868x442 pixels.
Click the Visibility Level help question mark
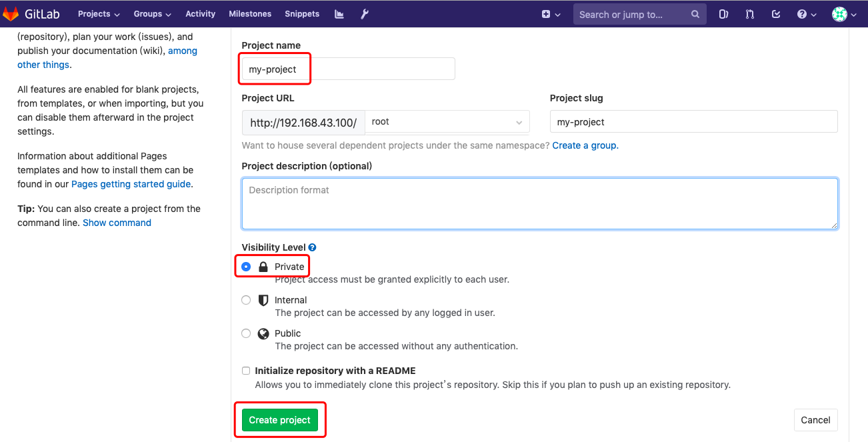(312, 247)
